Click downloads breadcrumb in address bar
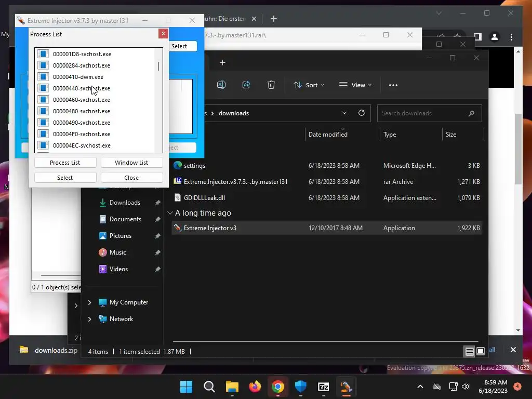Image resolution: width=532 pixels, height=399 pixels. tap(234, 113)
